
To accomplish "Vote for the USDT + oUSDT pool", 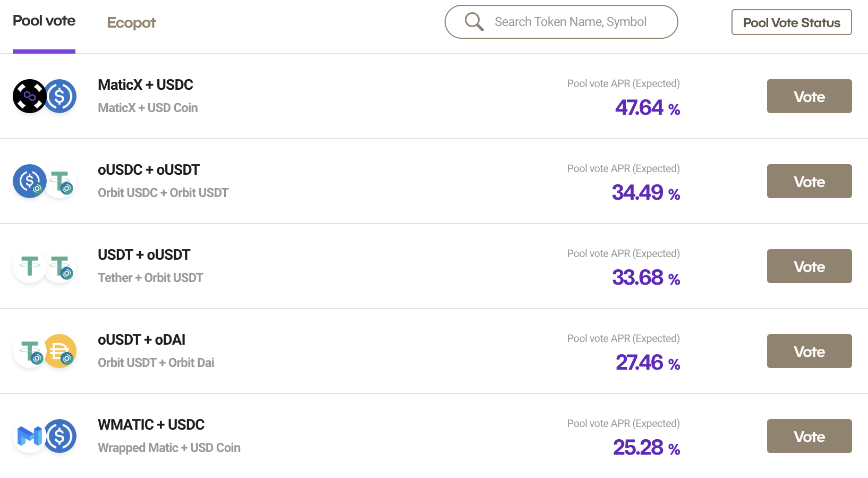I will (809, 266).
